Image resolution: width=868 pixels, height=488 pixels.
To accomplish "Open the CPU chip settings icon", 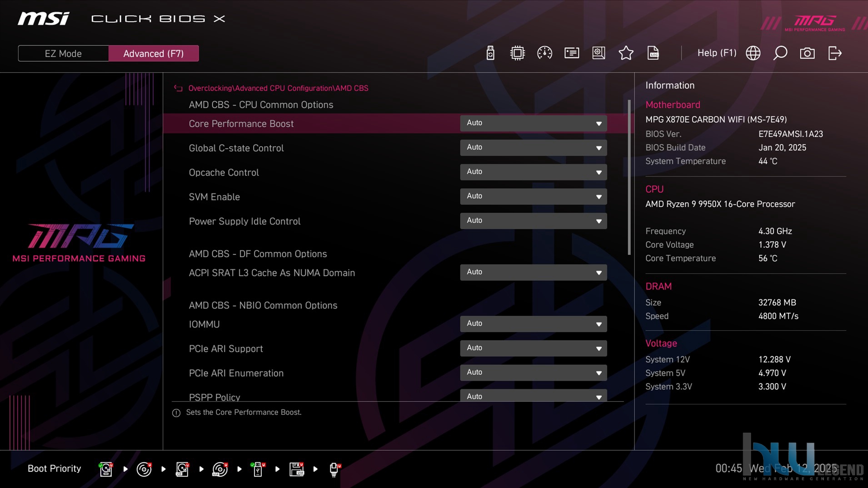I will 517,53.
